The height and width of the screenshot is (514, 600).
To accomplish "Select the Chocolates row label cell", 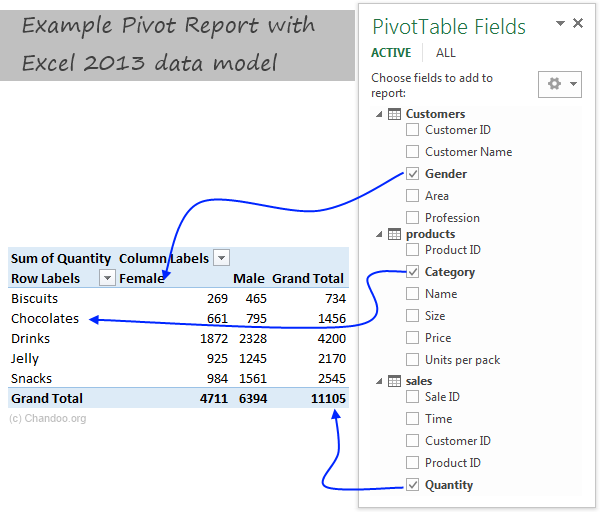I will pos(45,318).
